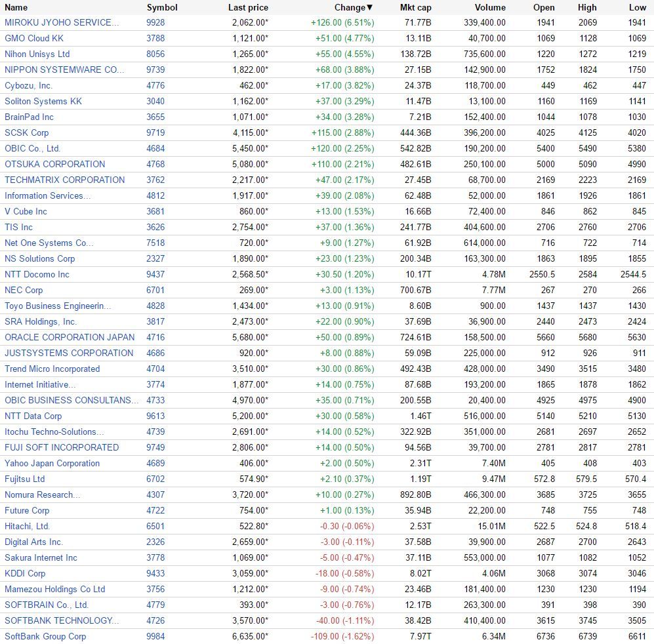Open NTT Docomo Inc link

[37, 274]
